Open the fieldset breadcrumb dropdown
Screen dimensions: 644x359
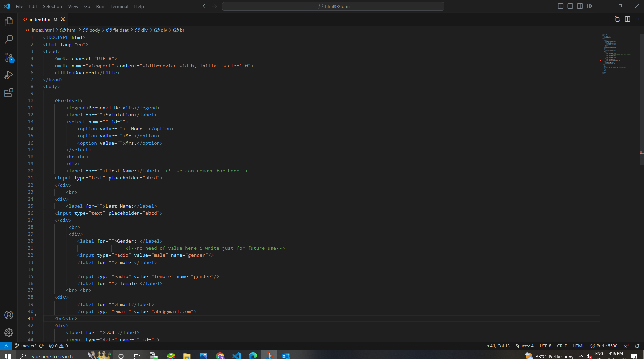[x=121, y=30]
